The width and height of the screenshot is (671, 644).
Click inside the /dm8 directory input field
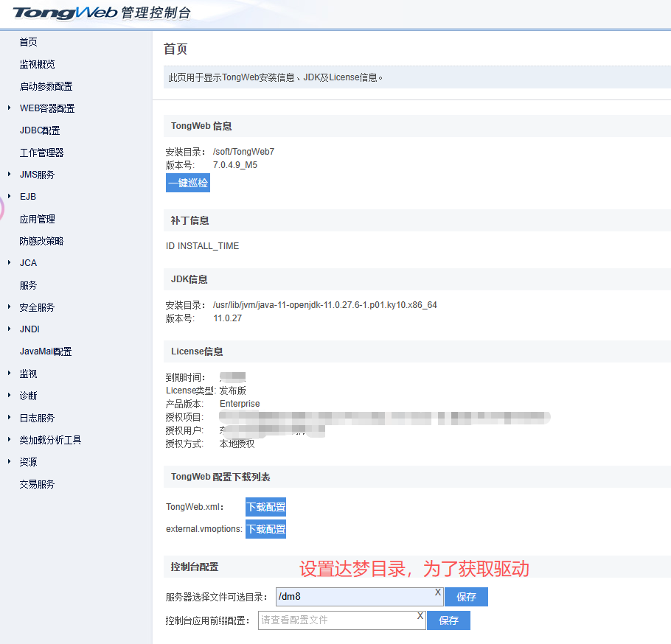[354, 595]
